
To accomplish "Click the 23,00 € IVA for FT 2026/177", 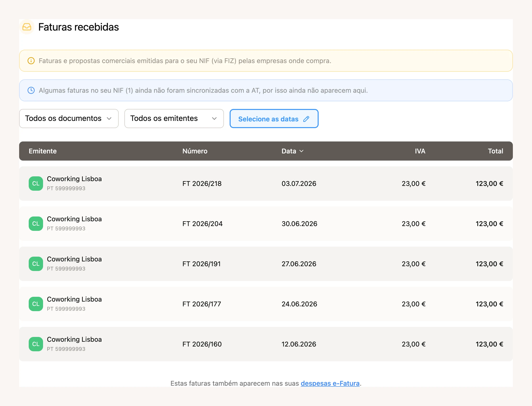I will tap(413, 304).
